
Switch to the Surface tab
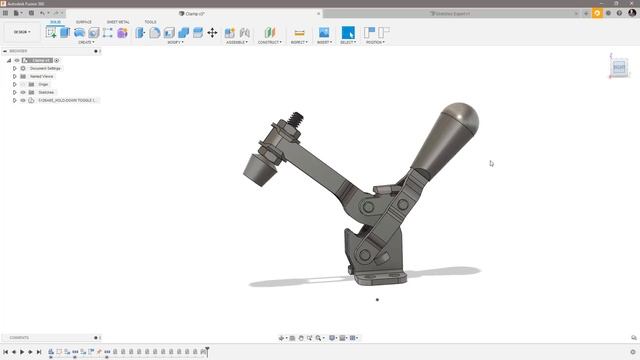(x=84, y=22)
